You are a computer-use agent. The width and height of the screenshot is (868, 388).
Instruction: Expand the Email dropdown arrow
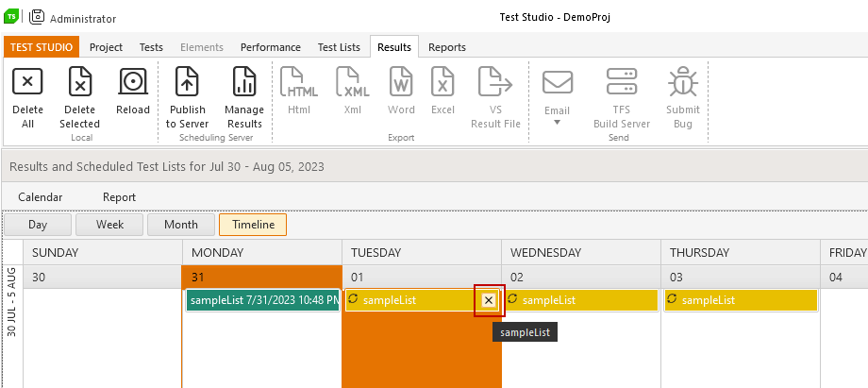557,123
